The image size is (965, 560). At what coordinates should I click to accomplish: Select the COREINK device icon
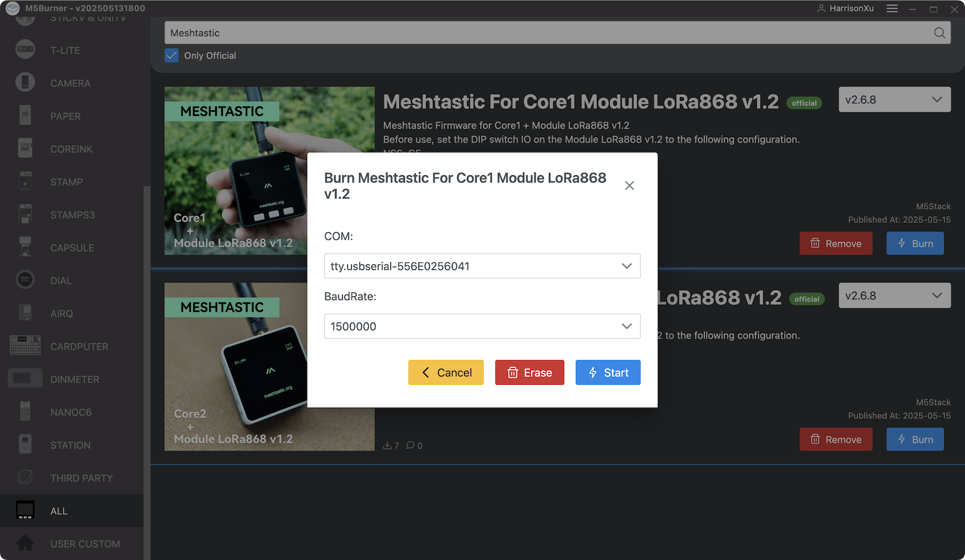[25, 148]
